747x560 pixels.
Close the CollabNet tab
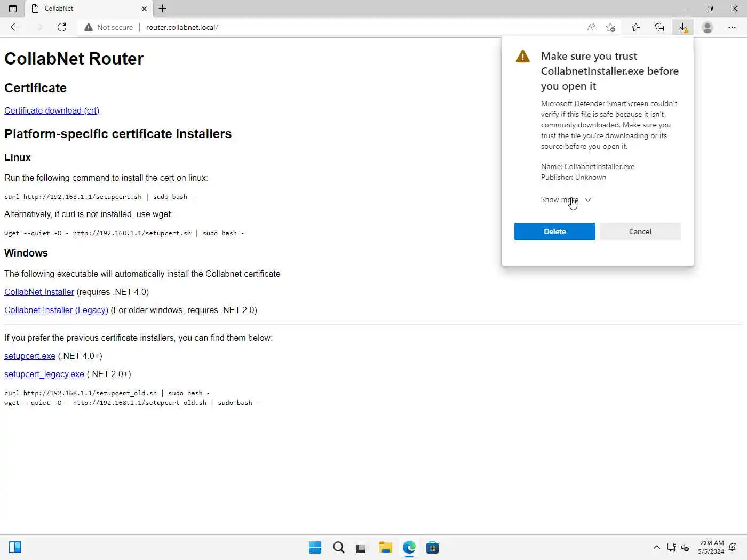[144, 9]
